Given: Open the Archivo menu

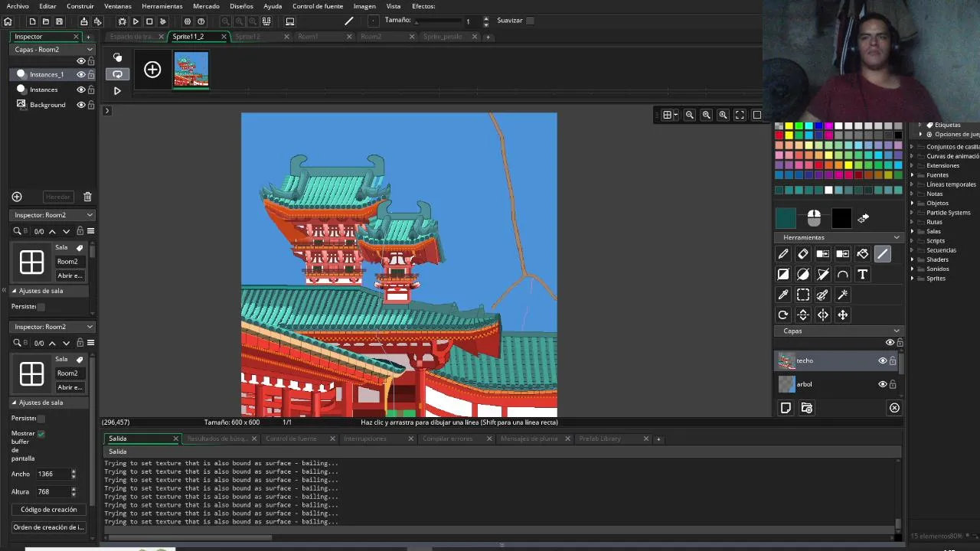Looking at the screenshot, I should [18, 6].
